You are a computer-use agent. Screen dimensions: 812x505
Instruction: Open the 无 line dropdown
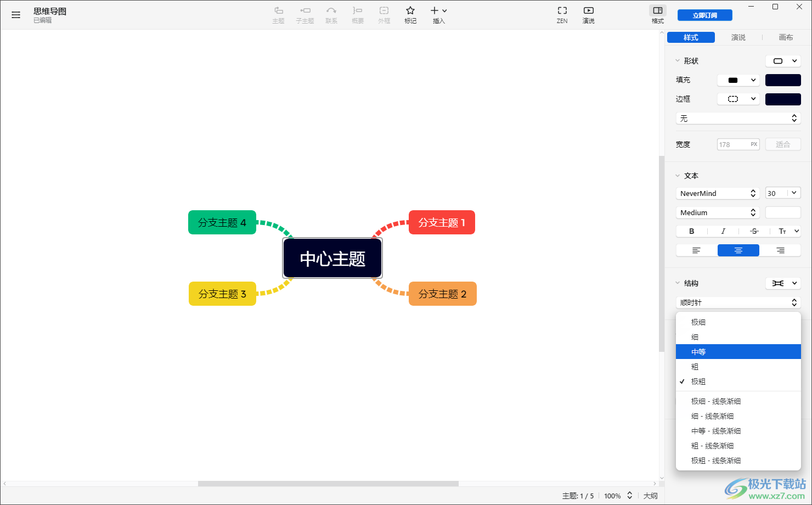pyautogui.click(x=738, y=119)
